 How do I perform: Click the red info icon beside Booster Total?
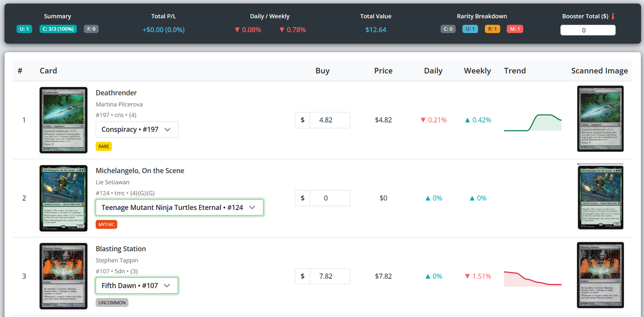[x=613, y=16]
